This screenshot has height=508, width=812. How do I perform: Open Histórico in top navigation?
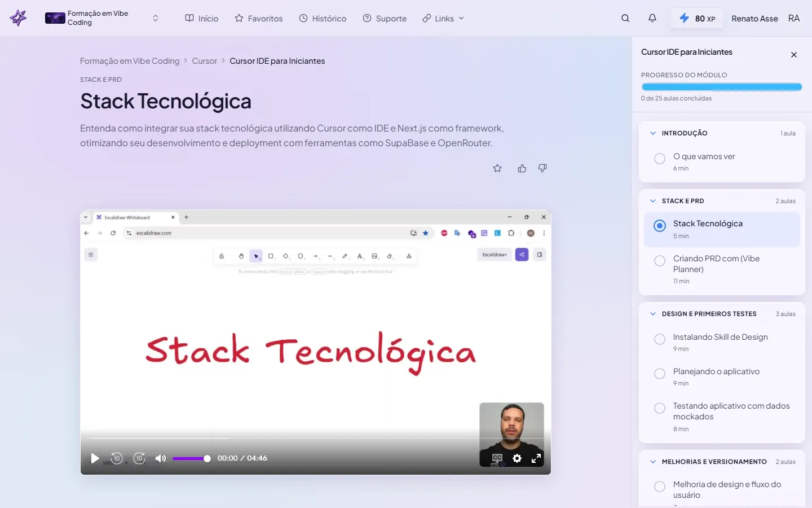(x=323, y=18)
